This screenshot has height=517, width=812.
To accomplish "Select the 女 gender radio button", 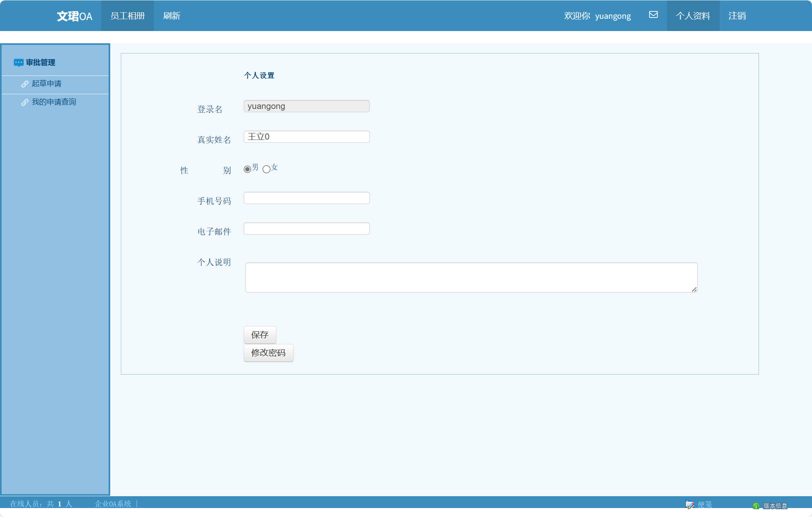I will 267,169.
